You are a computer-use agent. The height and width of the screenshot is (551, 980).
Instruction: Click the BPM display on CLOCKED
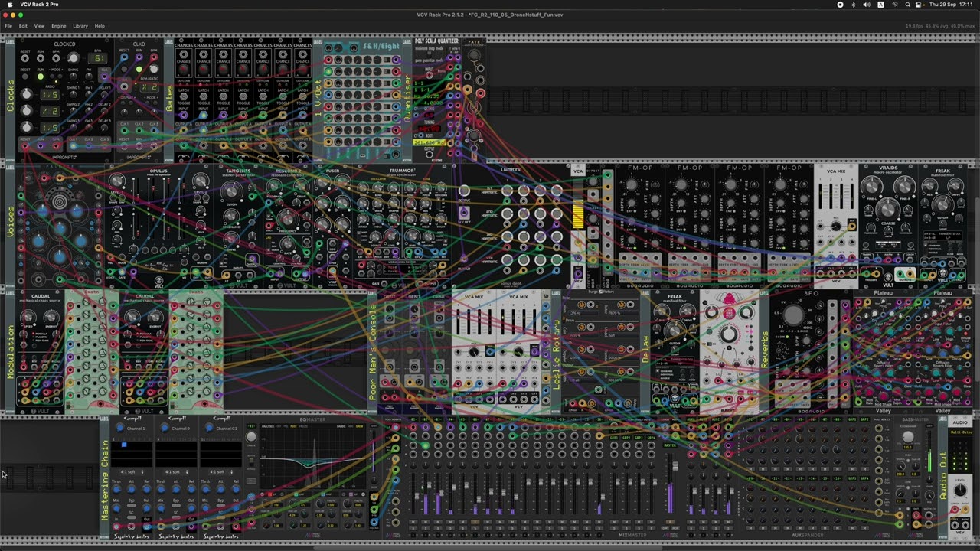pos(97,58)
